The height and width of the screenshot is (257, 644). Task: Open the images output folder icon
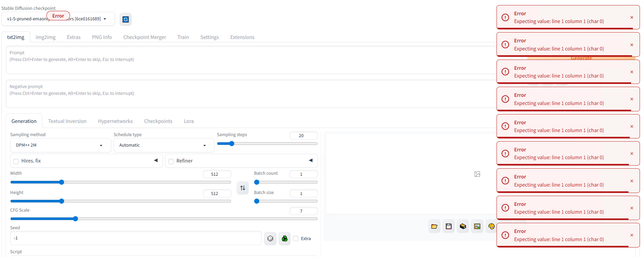point(434,226)
